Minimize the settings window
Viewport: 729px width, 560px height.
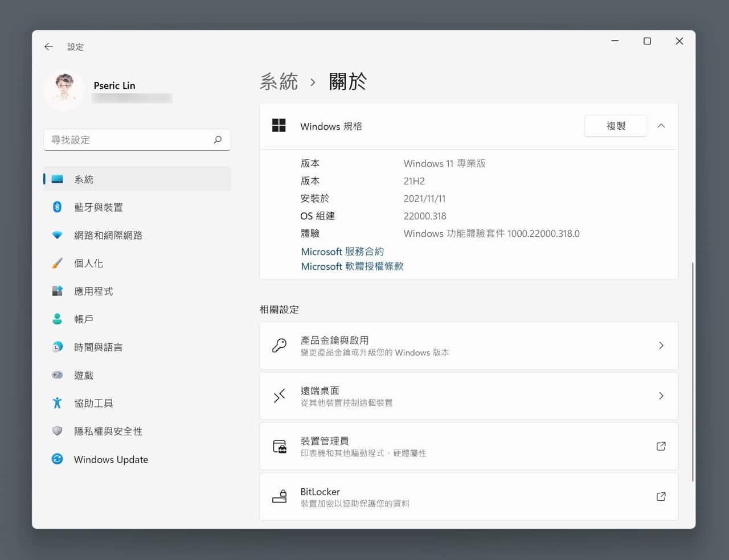point(615,41)
